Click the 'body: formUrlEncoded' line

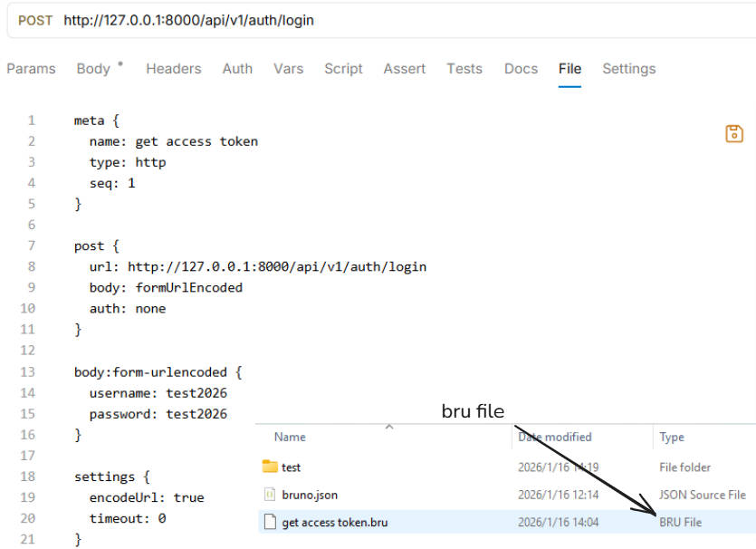(166, 287)
